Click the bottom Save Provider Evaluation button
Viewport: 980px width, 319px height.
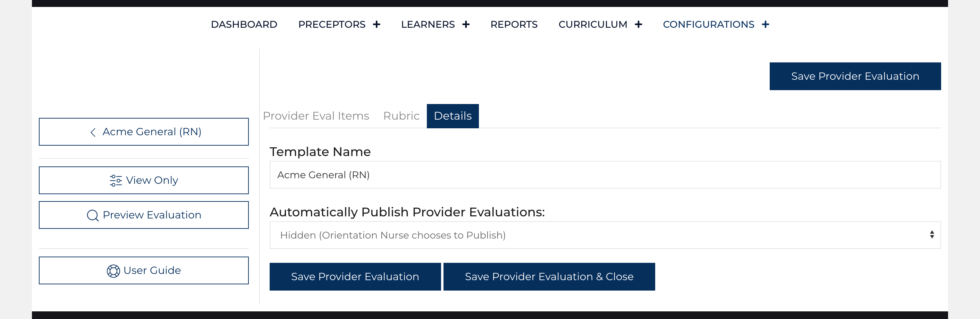[355, 276]
